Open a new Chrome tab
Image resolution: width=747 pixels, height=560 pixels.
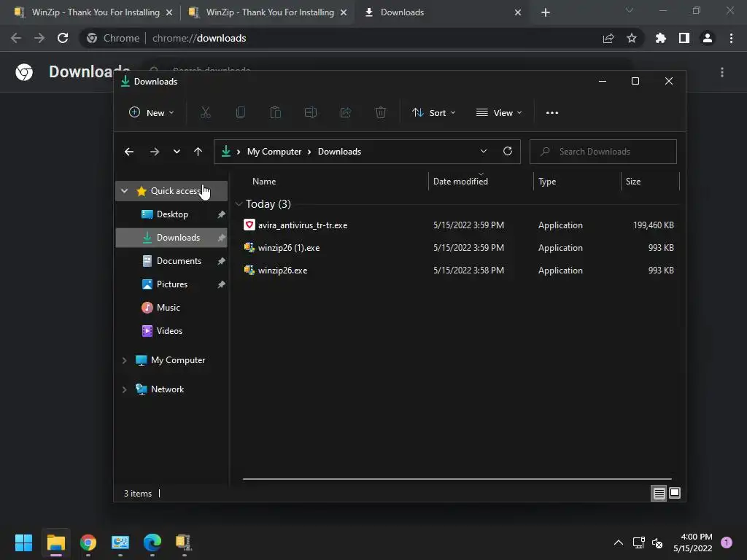click(x=546, y=12)
